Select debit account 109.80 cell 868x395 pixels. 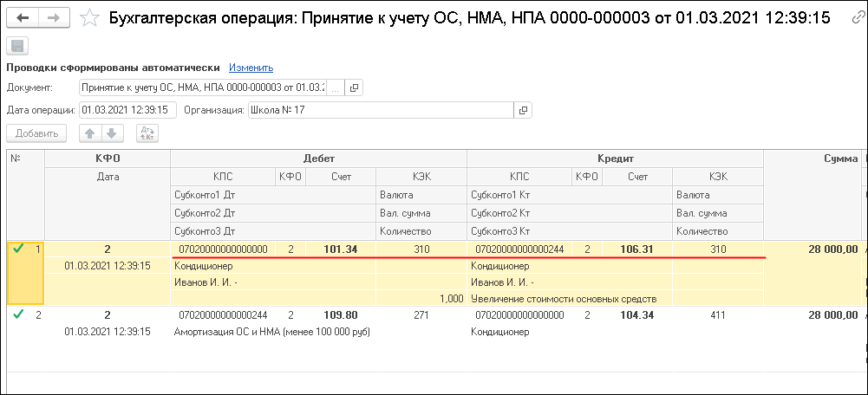(341, 315)
